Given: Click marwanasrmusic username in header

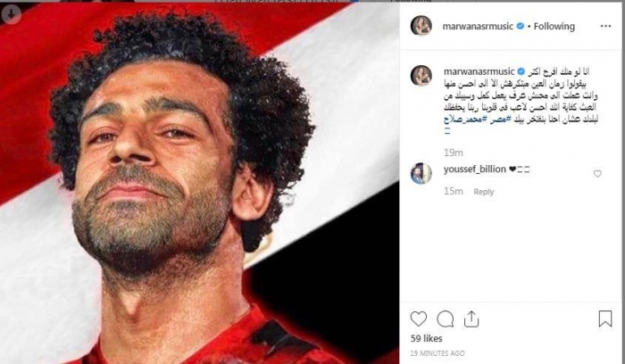Looking at the screenshot, I should [478, 26].
